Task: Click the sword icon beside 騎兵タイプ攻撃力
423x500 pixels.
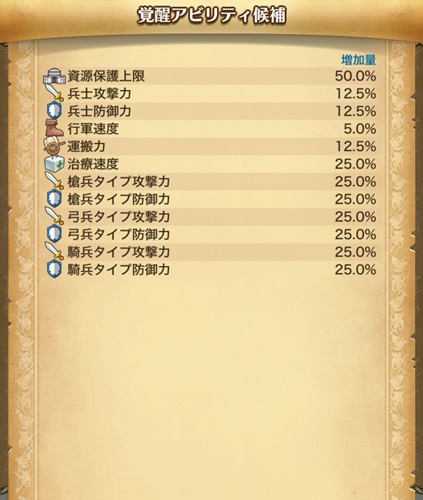Action: (x=54, y=252)
